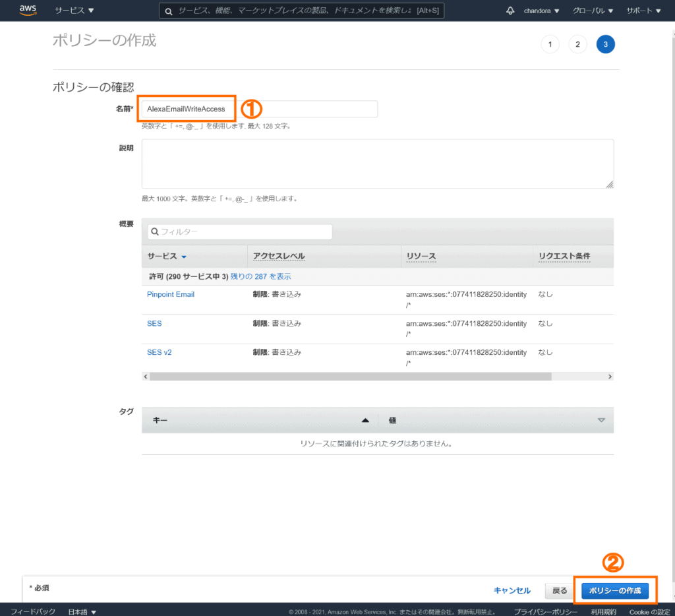Image resolution: width=675 pixels, height=616 pixels.
Task: Click the filter magnifier icon
Action: coord(155,231)
